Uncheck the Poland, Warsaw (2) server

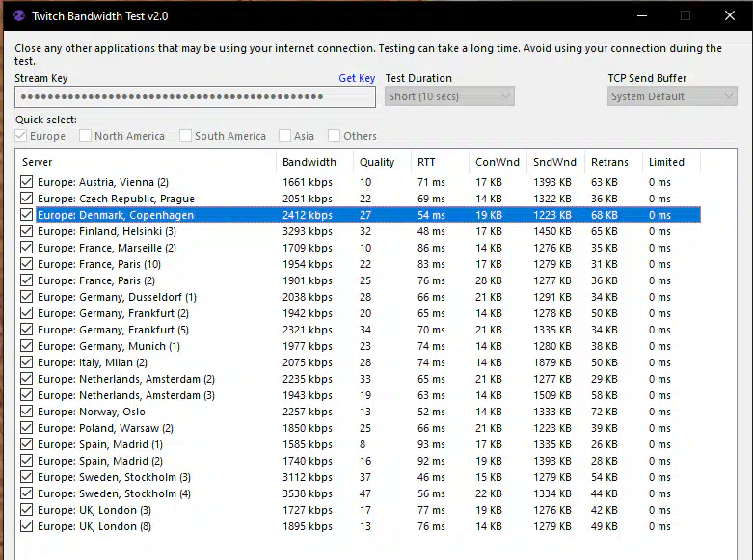pos(27,427)
